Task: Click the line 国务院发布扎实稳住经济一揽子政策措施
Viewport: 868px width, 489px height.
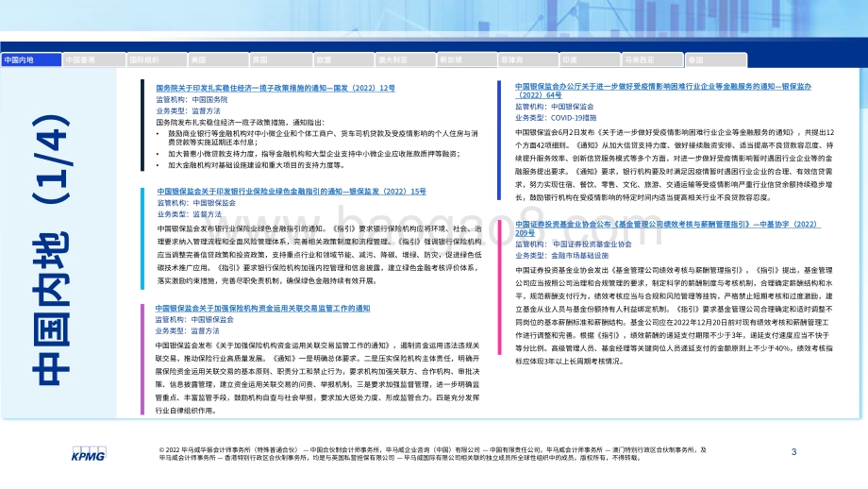Action: (x=241, y=123)
